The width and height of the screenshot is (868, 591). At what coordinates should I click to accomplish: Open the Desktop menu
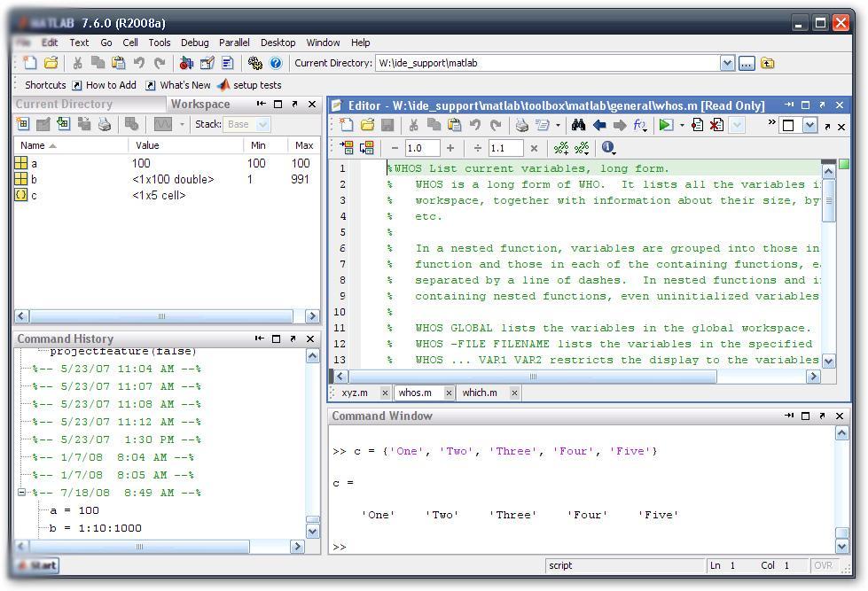tap(278, 43)
